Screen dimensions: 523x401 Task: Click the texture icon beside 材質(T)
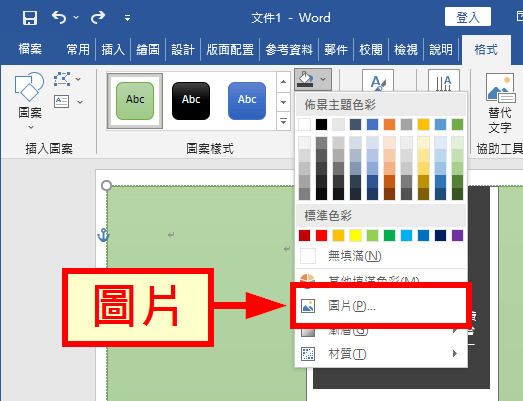point(308,354)
